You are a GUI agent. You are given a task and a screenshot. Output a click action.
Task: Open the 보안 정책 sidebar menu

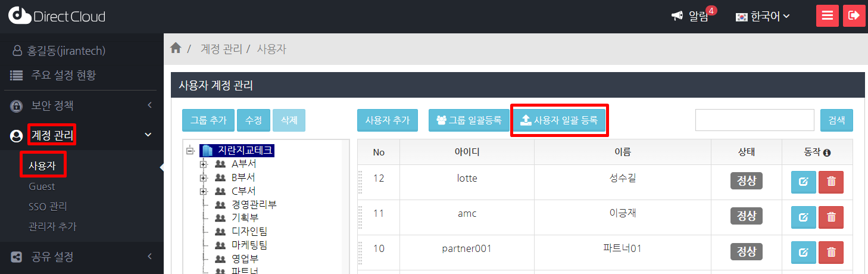(82, 106)
